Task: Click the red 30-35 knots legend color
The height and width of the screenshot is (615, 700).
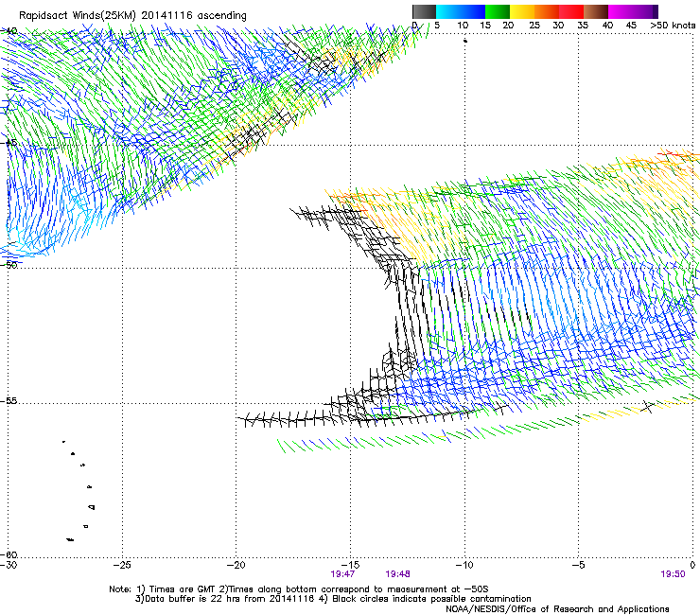Action: tap(571, 11)
